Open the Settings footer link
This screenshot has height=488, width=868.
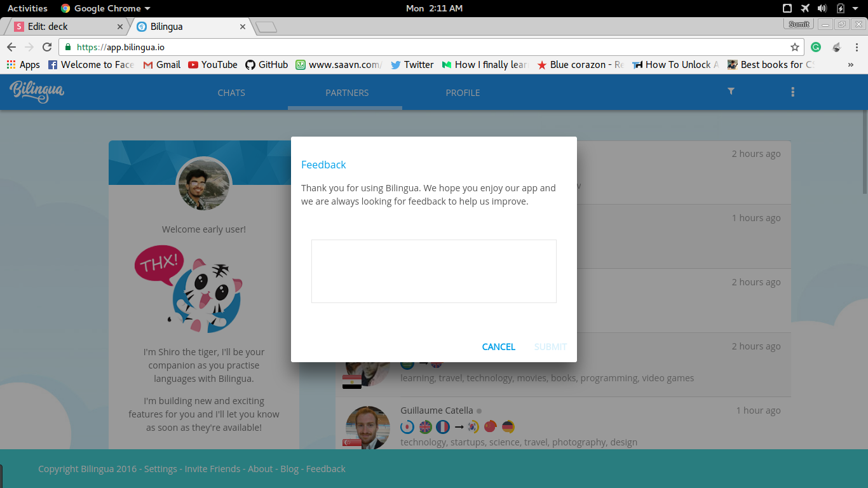point(161,469)
